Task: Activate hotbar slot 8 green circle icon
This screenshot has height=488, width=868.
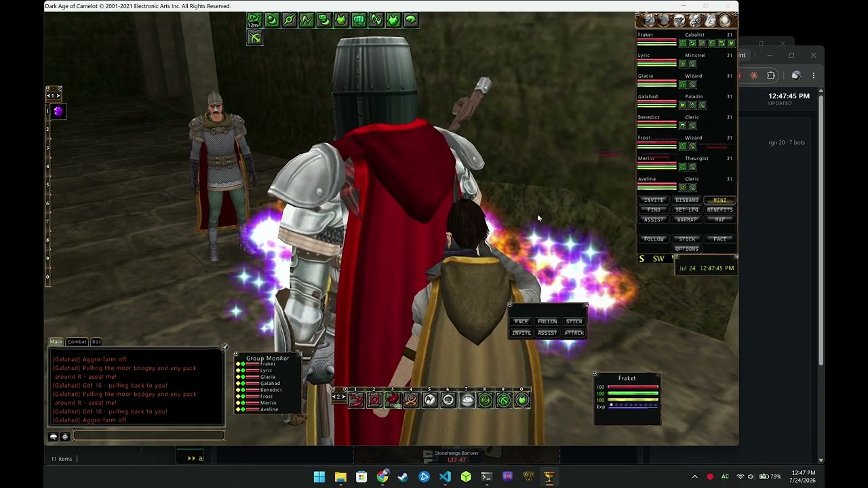Action: [x=485, y=401]
